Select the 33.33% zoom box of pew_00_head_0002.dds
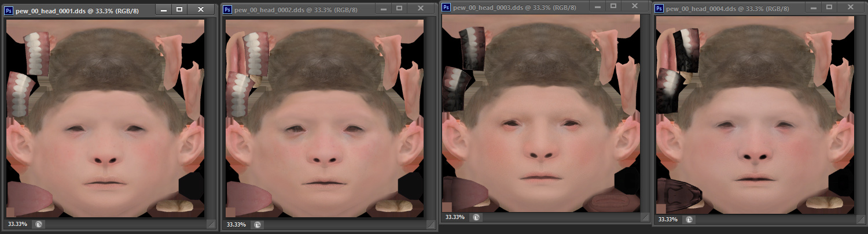The height and width of the screenshot is (234, 868). point(236,224)
